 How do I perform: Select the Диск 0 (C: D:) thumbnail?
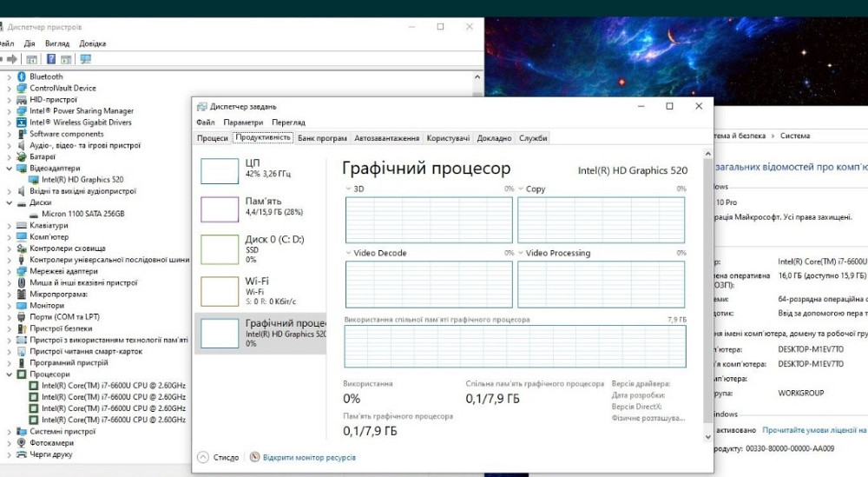point(220,249)
